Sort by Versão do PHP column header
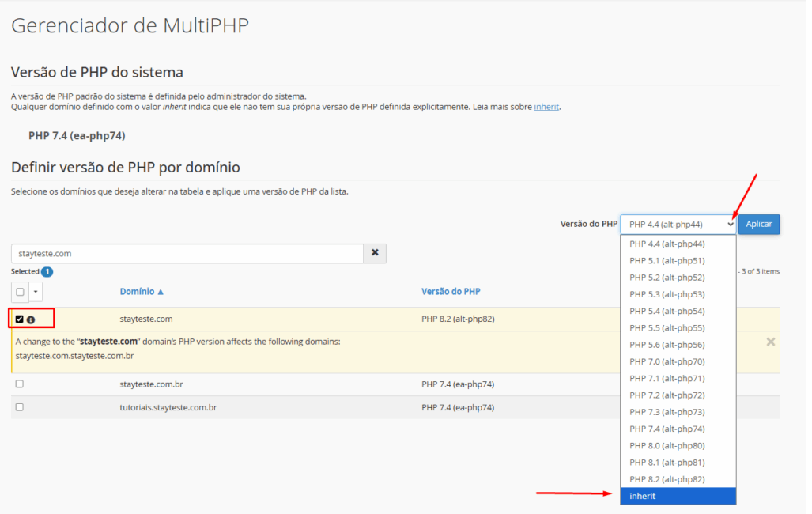The height and width of the screenshot is (514, 812). point(451,292)
